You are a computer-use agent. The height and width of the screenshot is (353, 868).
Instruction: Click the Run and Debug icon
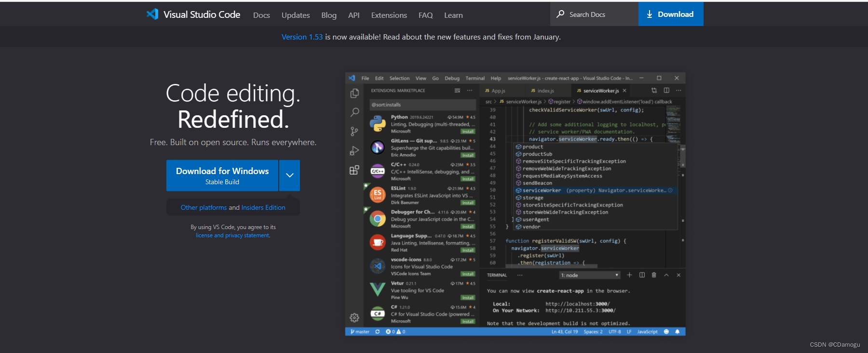pos(354,150)
